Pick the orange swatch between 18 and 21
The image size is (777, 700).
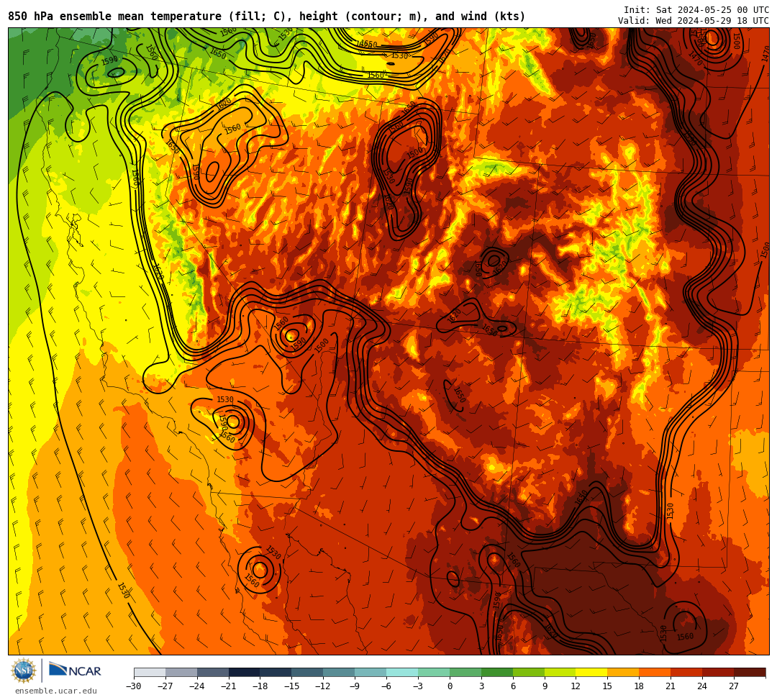[655, 672]
